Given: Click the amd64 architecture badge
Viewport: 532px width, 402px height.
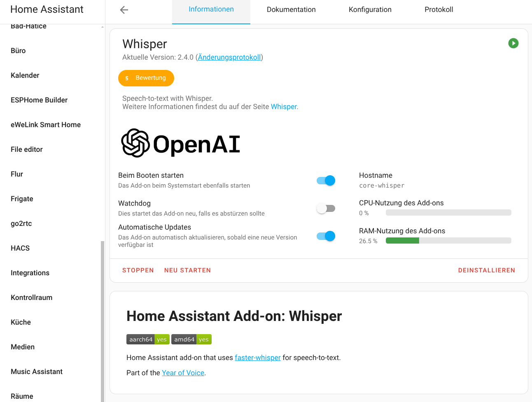Looking at the screenshot, I should pos(191,339).
